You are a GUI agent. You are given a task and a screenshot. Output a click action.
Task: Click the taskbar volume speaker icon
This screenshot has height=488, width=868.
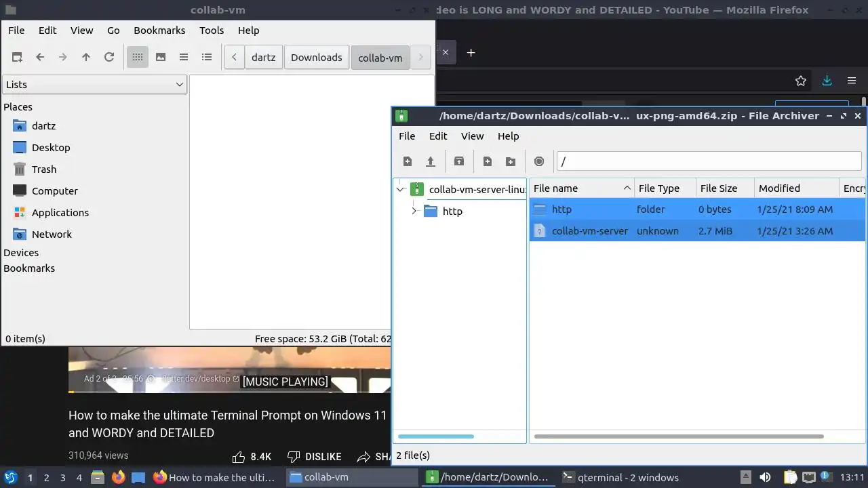765,477
